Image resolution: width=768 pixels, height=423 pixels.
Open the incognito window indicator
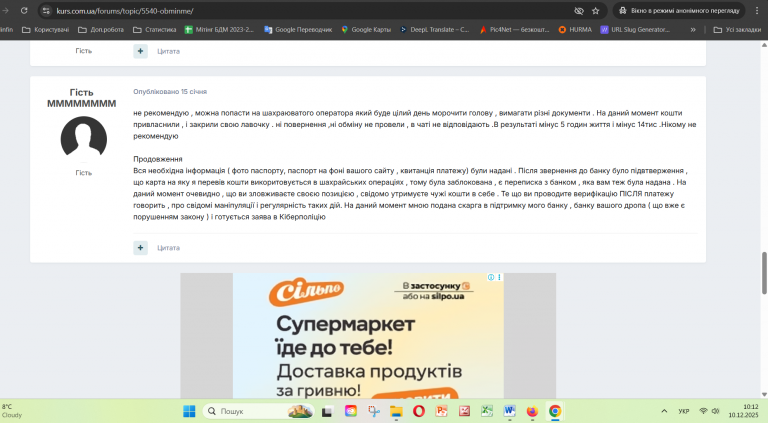[x=679, y=10]
